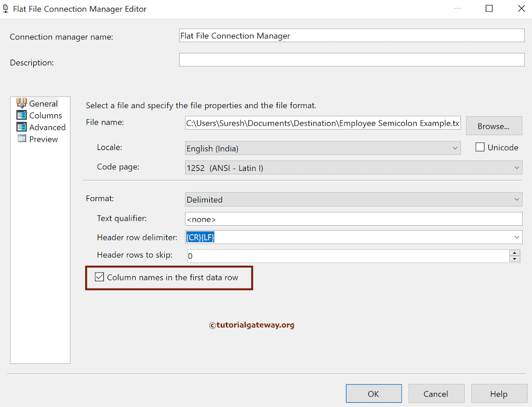Increase Header rows to skip value

(x=515, y=253)
